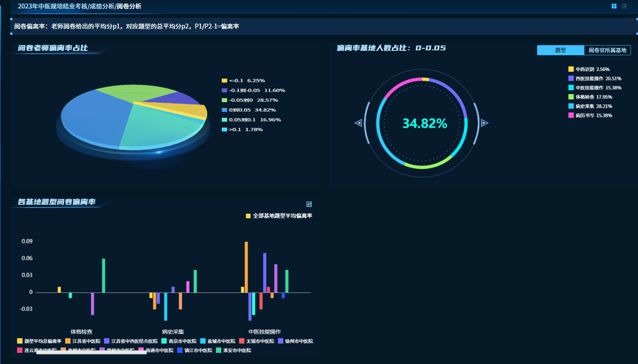The image size is (638, 364).
Task: Click the 偏离率基地人数占比 panel title
Action: tap(391, 48)
